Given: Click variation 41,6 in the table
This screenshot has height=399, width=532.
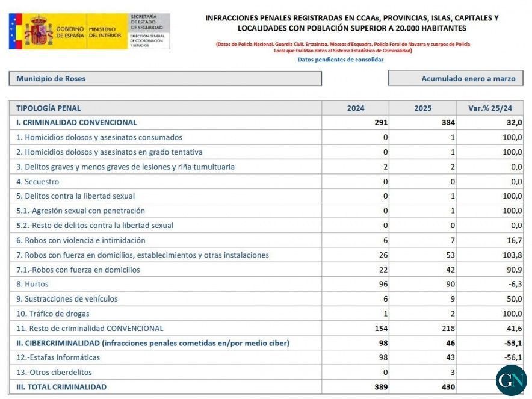Looking at the screenshot, I should point(515,329).
